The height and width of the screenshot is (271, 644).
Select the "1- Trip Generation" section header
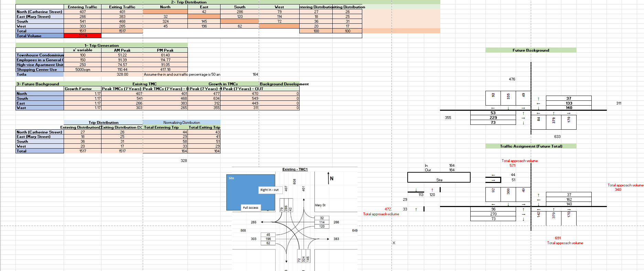click(x=101, y=45)
